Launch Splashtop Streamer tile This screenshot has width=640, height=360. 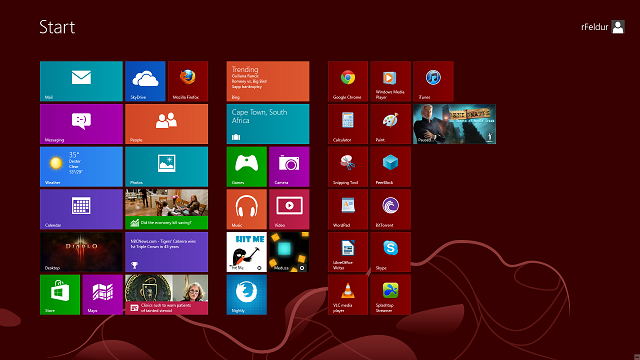point(390,295)
